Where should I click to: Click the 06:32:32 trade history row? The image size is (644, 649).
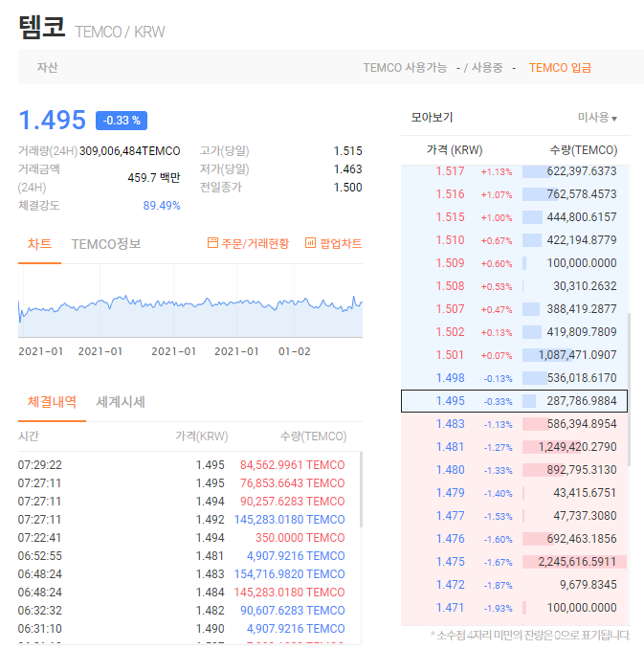[181, 611]
